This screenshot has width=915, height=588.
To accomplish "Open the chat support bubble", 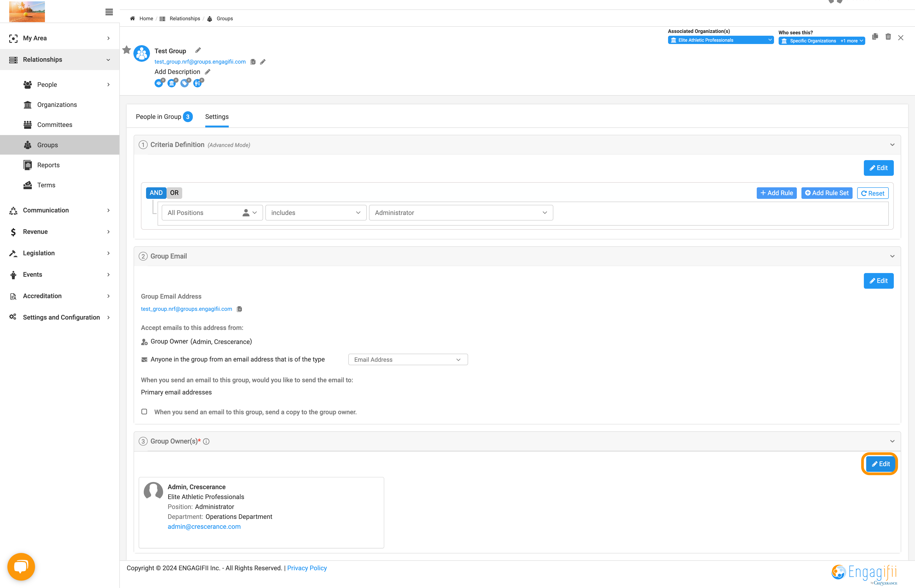I will [21, 567].
